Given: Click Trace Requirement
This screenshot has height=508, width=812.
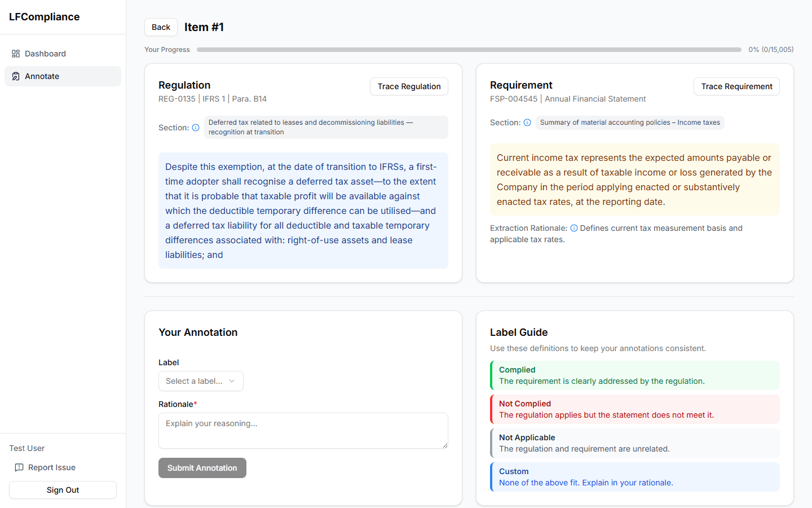Looking at the screenshot, I should [x=736, y=86].
